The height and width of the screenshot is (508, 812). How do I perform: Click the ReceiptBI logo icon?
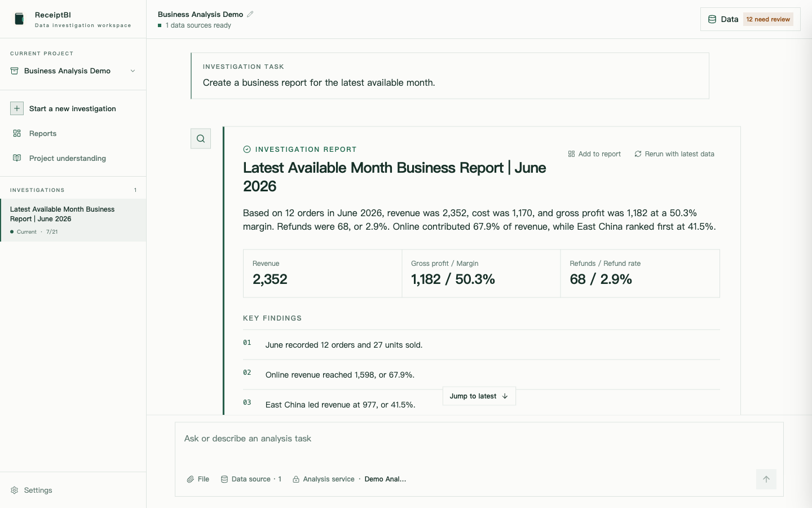(19, 19)
